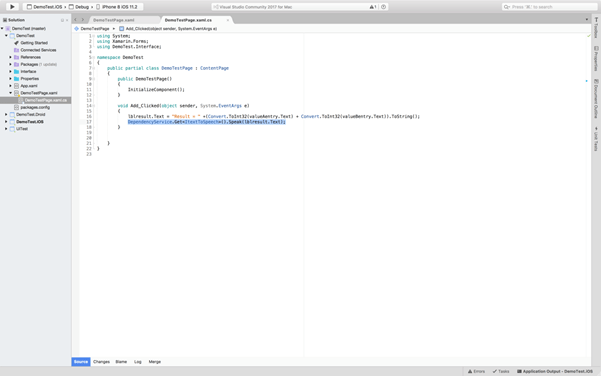Collapse the DemoTestPage.xaml node
Screen dimensions: 601x376
(11, 93)
